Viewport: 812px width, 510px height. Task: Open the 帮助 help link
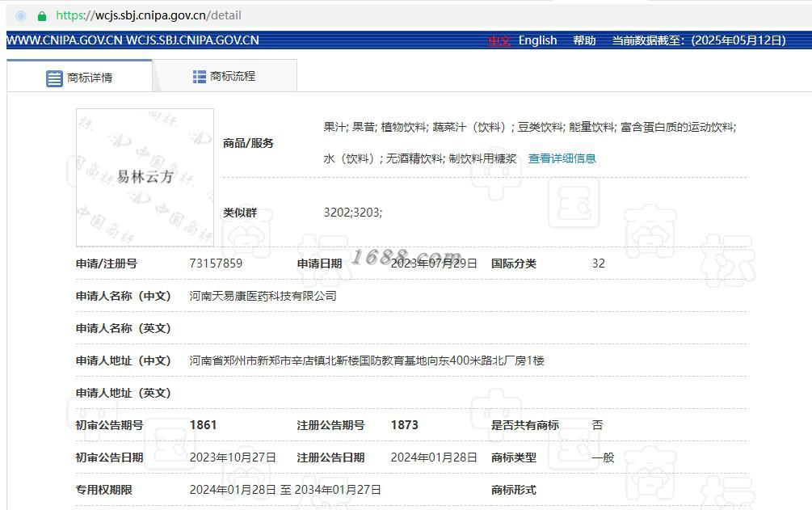584,40
